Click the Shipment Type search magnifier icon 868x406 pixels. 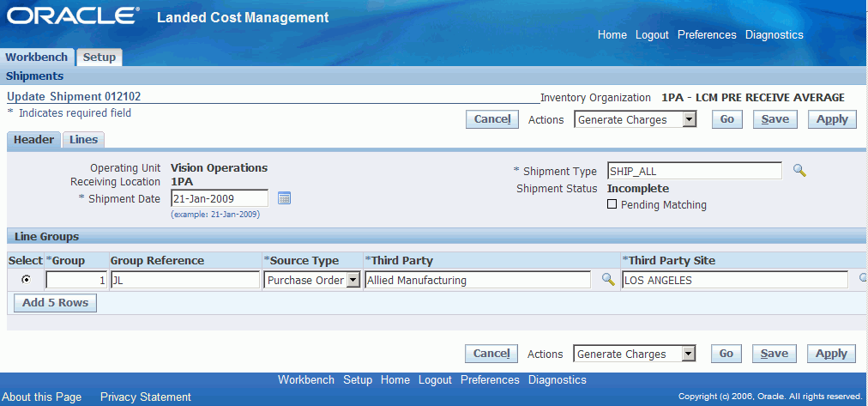click(799, 171)
